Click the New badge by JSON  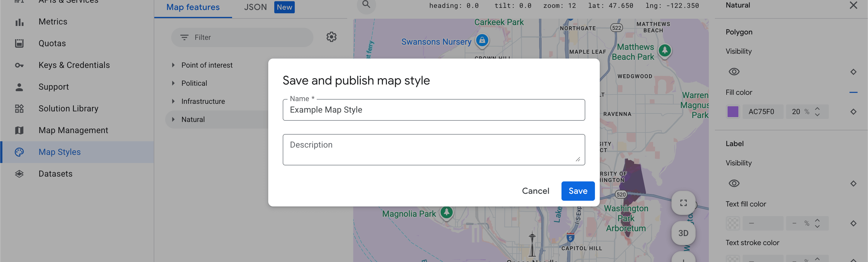click(284, 7)
